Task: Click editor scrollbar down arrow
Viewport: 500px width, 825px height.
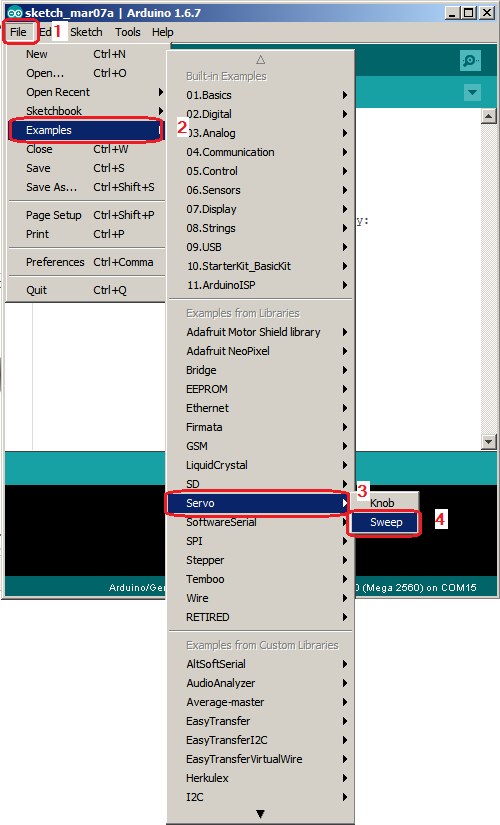Action: click(x=488, y=442)
